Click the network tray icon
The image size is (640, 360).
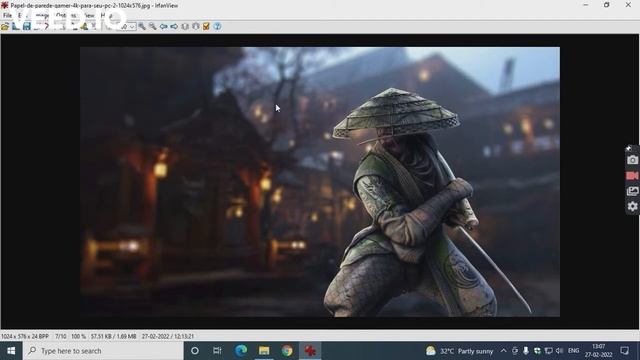(x=549, y=351)
